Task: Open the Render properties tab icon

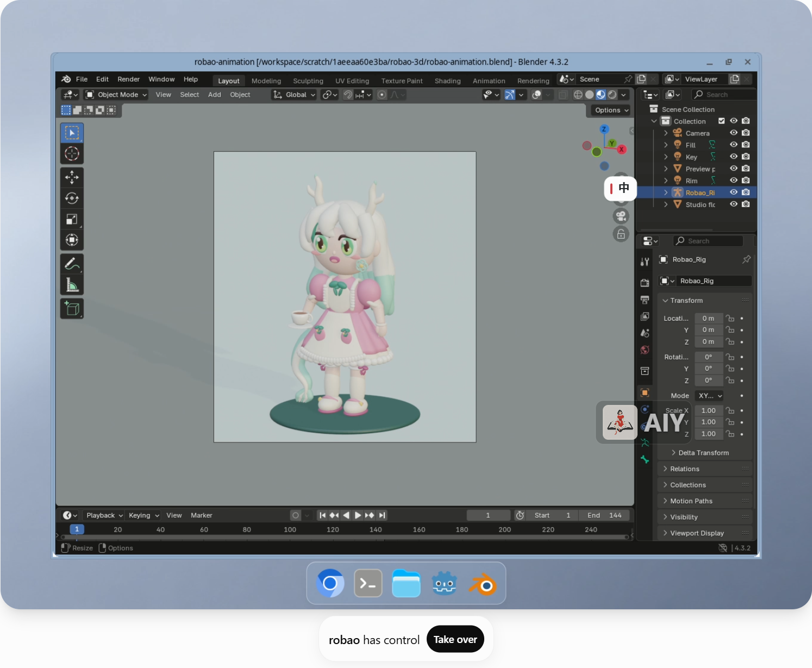Action: 645,283
